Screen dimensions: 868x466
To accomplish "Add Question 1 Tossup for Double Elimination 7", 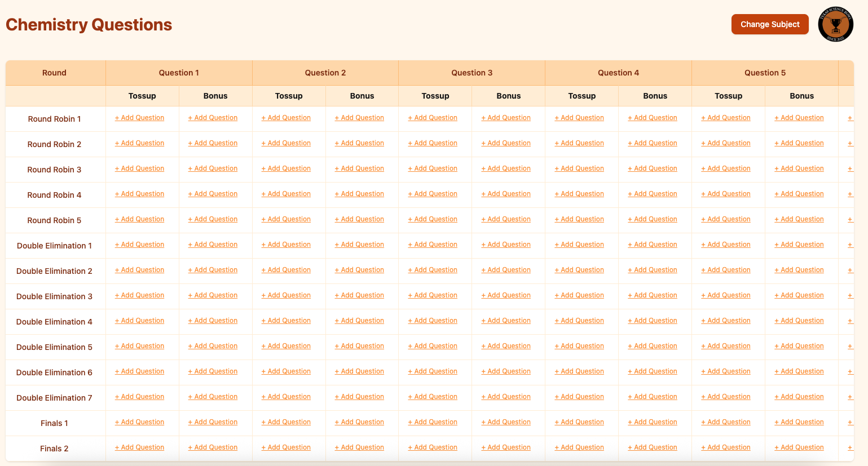I will [x=139, y=397].
